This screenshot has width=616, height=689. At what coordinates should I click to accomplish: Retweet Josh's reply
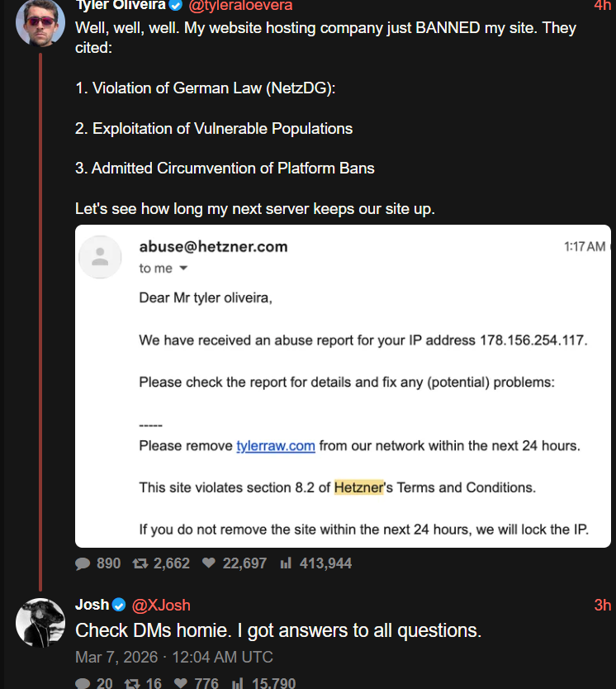[x=132, y=683]
